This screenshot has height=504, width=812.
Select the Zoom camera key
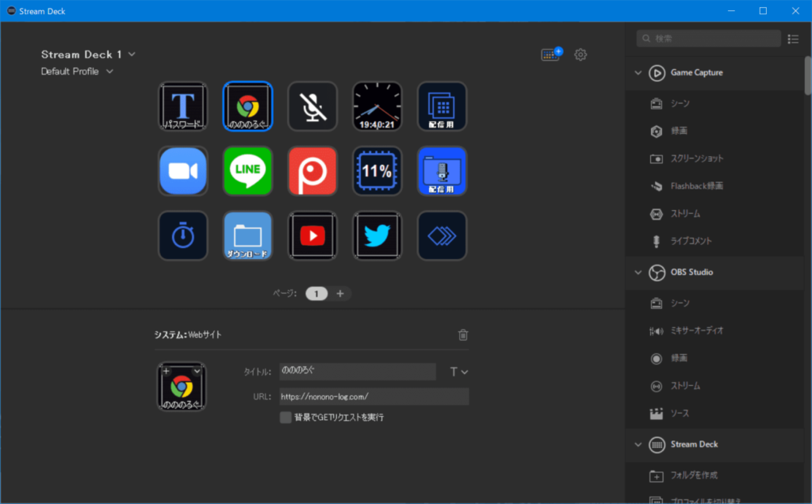183,170
